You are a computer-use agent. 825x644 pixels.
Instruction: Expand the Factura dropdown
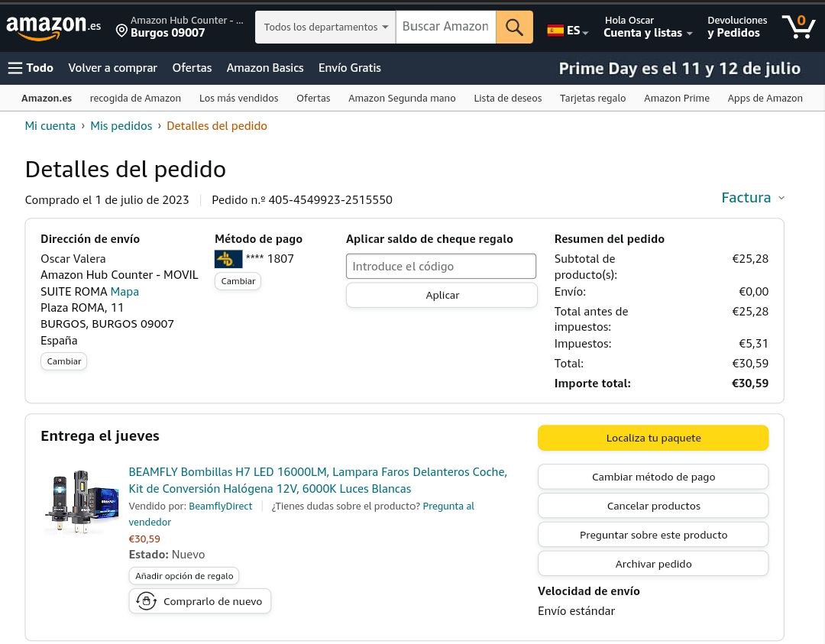point(752,198)
